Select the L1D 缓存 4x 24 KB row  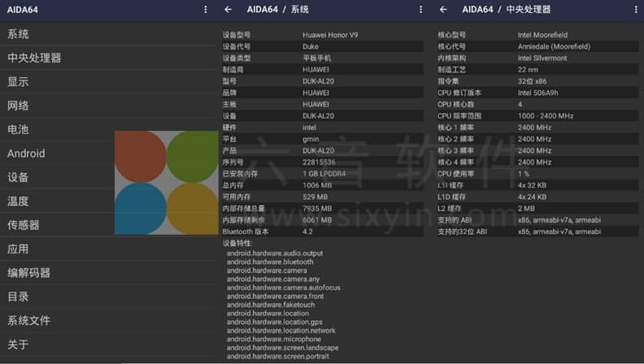[x=537, y=197]
